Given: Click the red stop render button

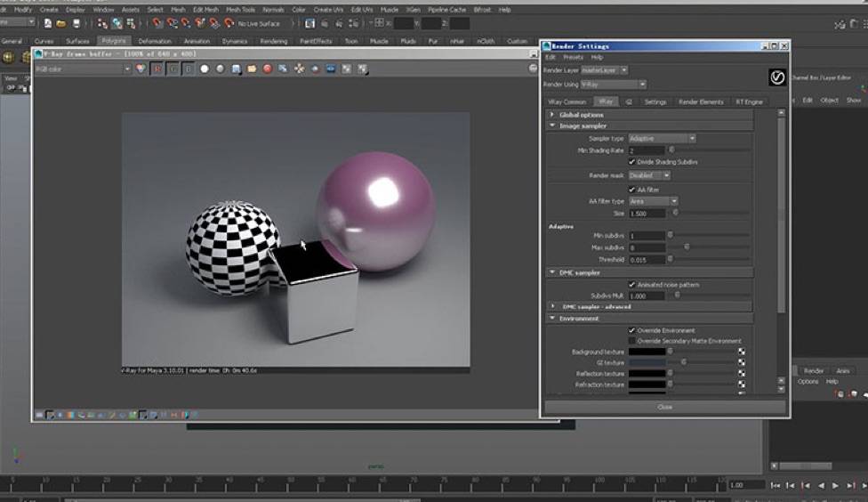Looking at the screenshot, I should (x=267, y=69).
